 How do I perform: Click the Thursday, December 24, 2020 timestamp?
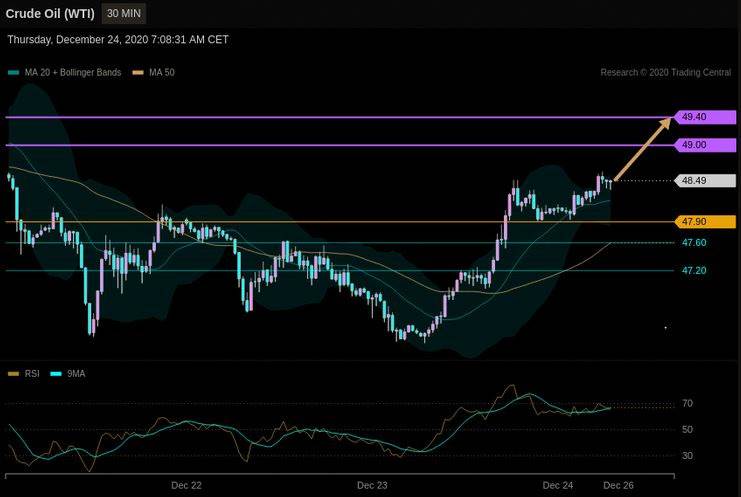coord(118,40)
